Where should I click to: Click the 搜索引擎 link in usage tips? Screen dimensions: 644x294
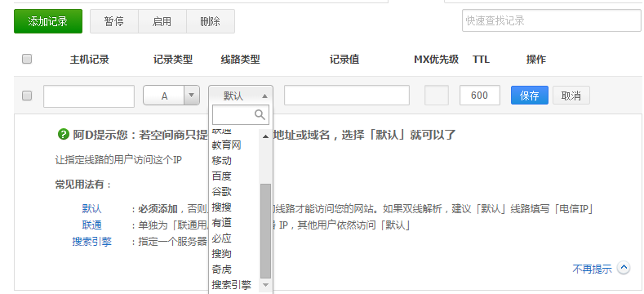click(91, 242)
